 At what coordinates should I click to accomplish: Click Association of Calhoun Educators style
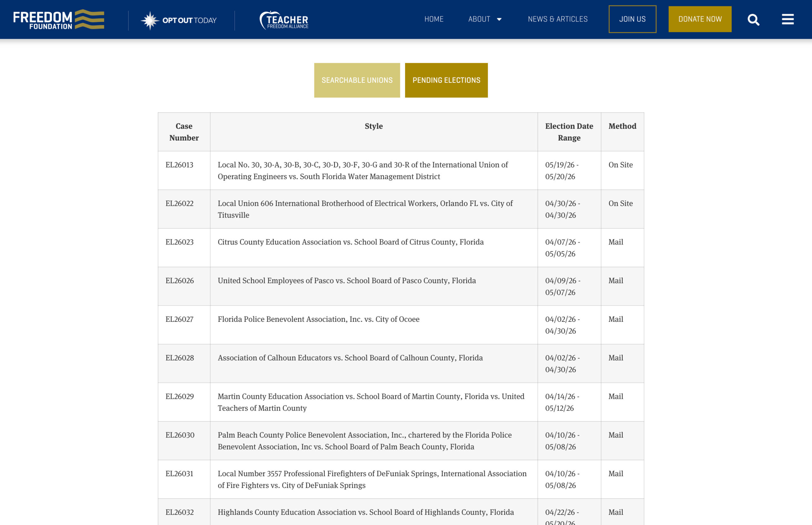350,358
